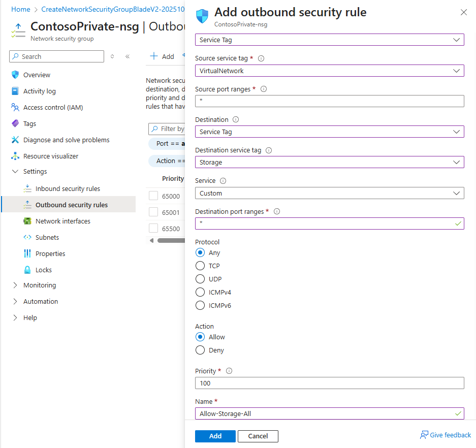The height and width of the screenshot is (448, 476).
Task: Open the Service dropdown showing Custom
Action: (329, 193)
